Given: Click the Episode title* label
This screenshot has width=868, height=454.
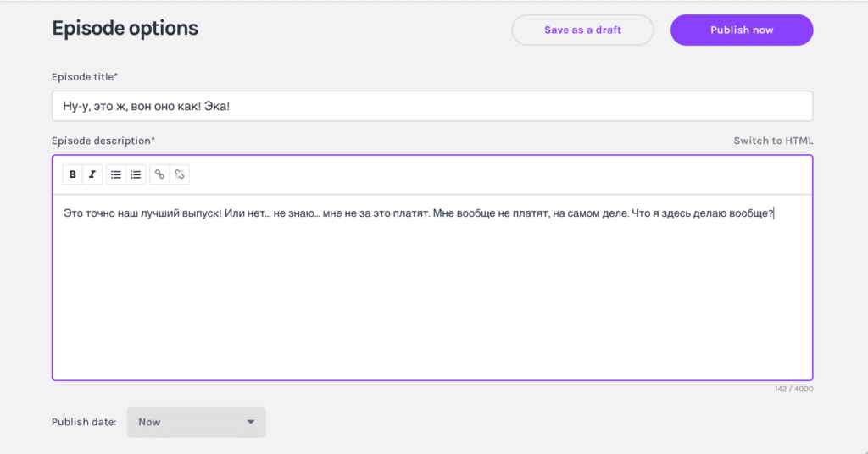Looking at the screenshot, I should tap(85, 77).
